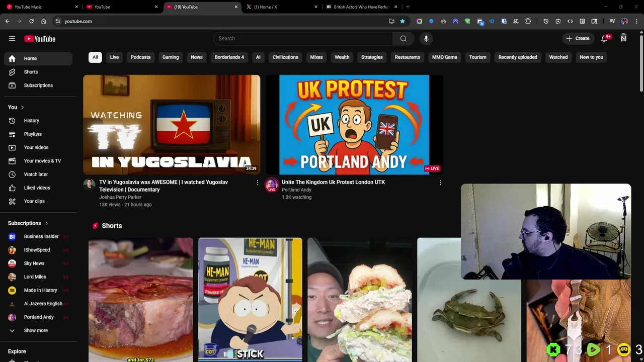644x362 pixels.
Task: Select the Tourism filter chip
Action: [x=477, y=57]
